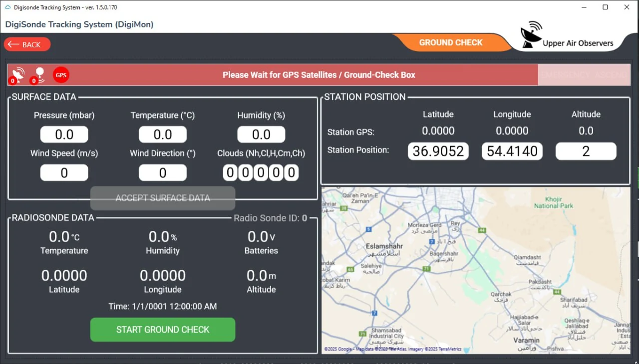Click the radiosonde balloon status icon

click(38, 75)
